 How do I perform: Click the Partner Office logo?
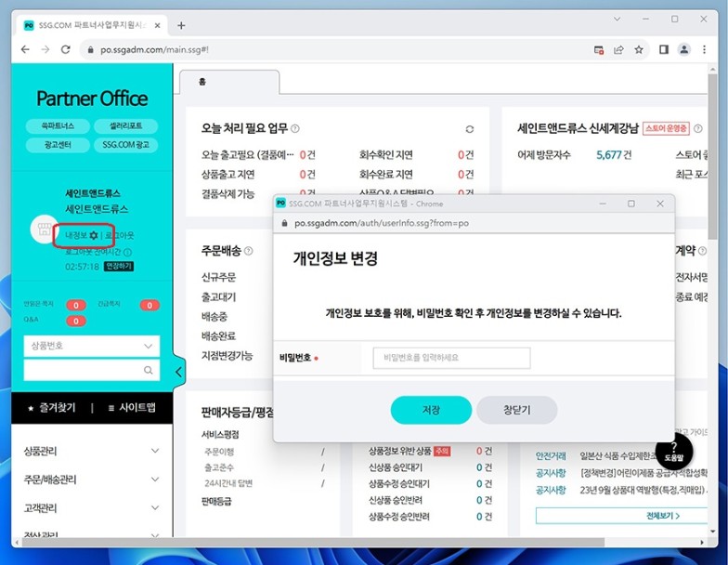[x=92, y=99]
